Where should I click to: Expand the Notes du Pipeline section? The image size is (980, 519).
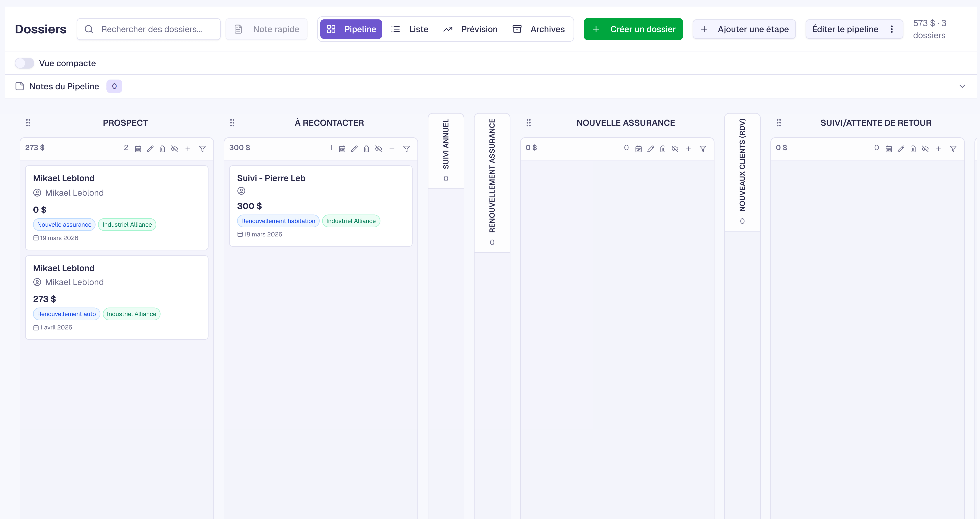coord(963,86)
